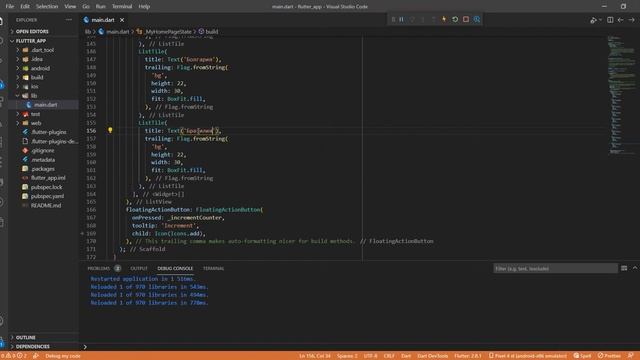Restart debugging with the green arrow icon
Image resolution: width=640 pixels, height=360 pixels.
(x=455, y=20)
